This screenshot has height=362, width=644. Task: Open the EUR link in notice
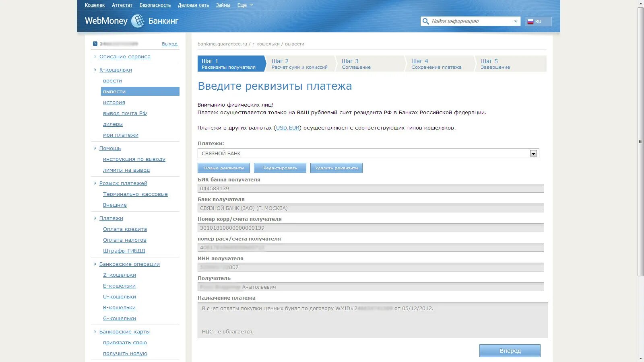click(x=294, y=128)
